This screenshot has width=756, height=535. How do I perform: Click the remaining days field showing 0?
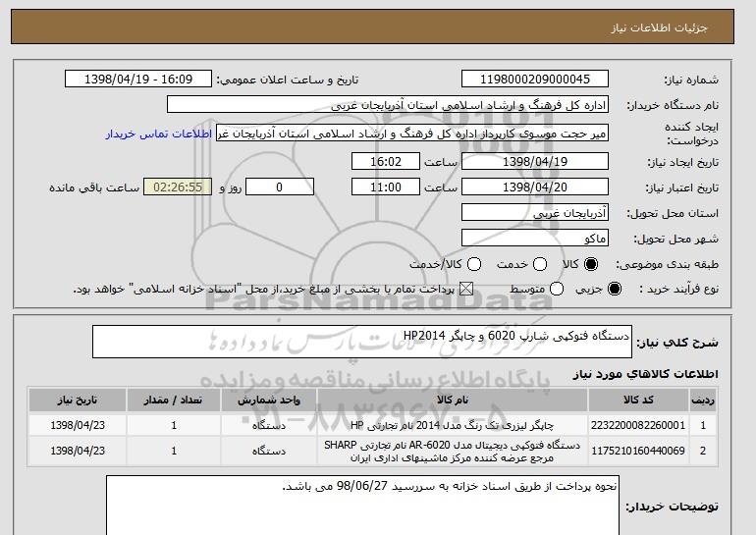[280, 187]
